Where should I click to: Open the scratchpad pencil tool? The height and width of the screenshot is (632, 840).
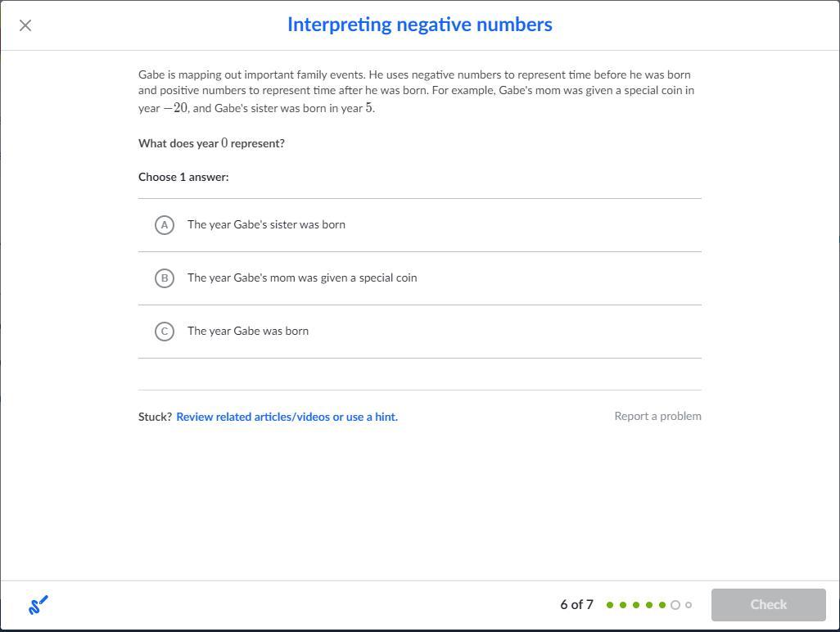(x=38, y=605)
